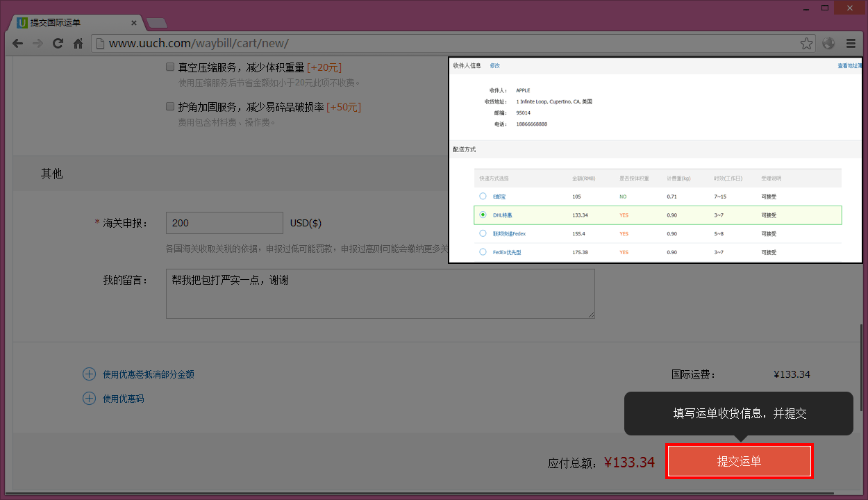Click the resize grip of the 我的留言 textarea
The image size is (868, 500).
pos(592,315)
